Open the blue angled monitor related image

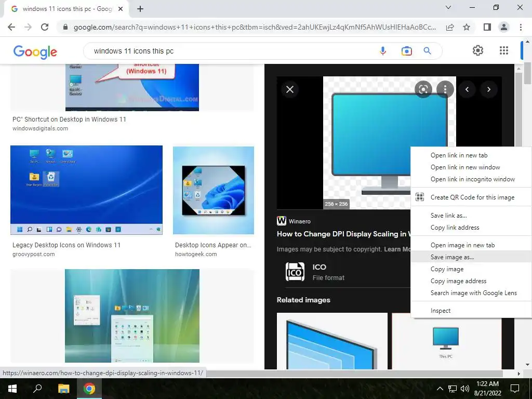332,341
